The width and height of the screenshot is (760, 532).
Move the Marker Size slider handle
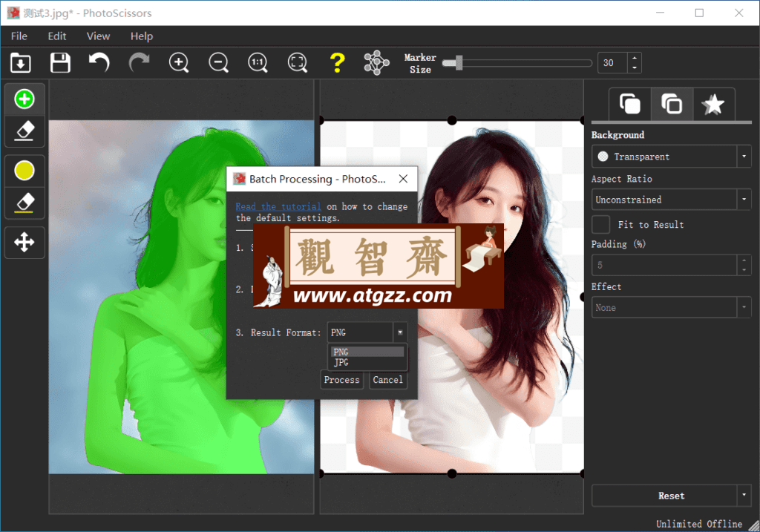click(459, 62)
